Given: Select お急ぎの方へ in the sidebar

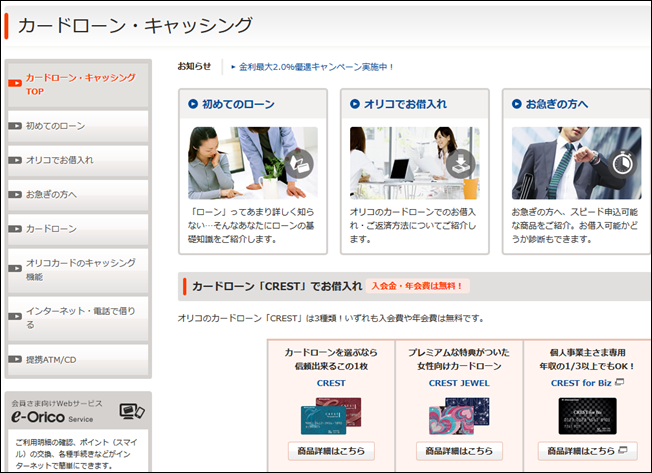Looking at the screenshot, I should pyautogui.click(x=78, y=195).
